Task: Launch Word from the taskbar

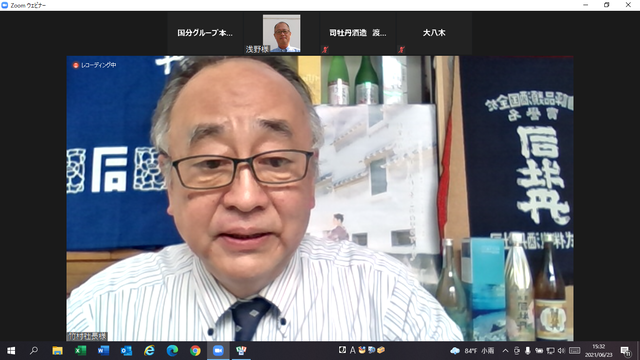Action: point(103,351)
